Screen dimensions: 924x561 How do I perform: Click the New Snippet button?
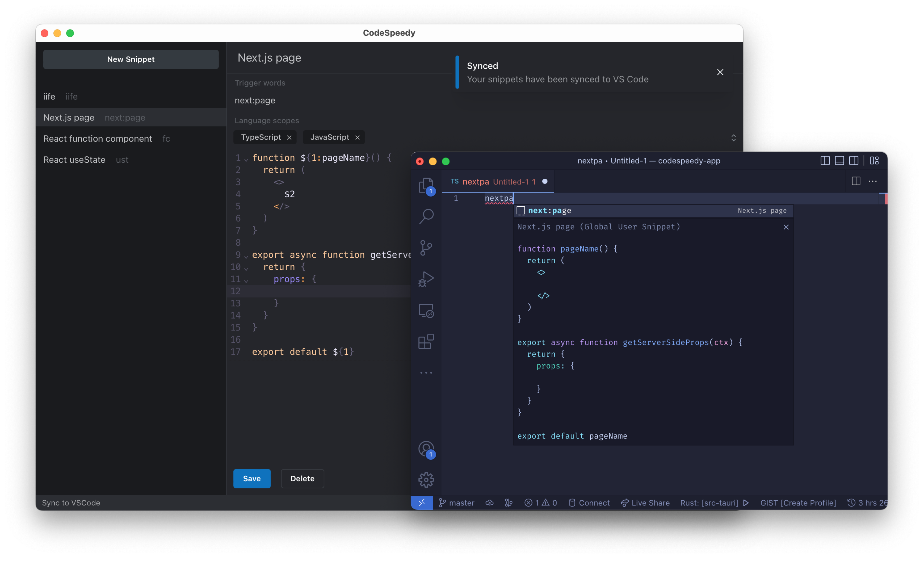pyautogui.click(x=131, y=59)
